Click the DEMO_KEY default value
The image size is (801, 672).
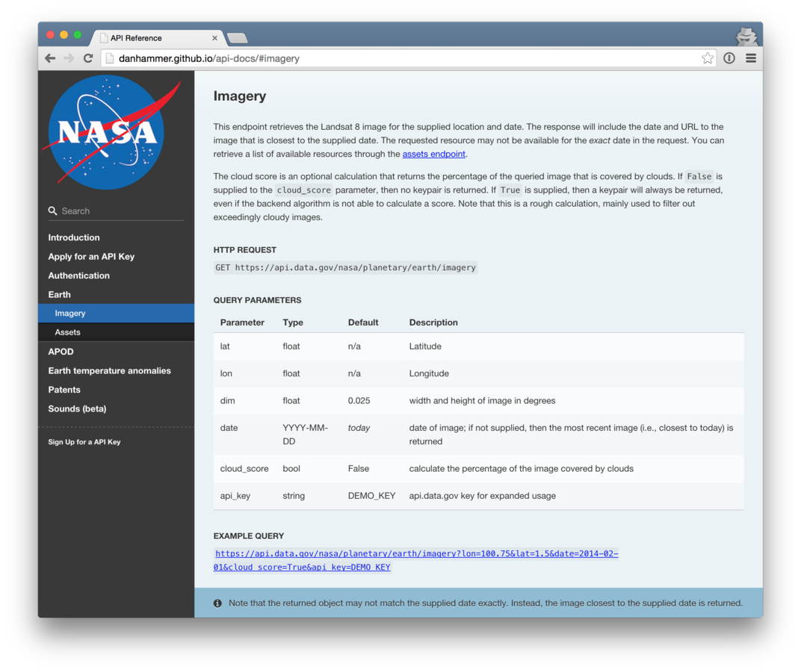pyautogui.click(x=371, y=495)
